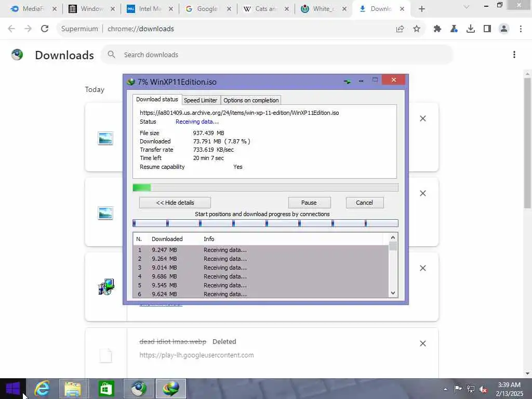Screen dimensions: 532x399
Task: Click the Downloads page vertical scrollbar
Action: pos(527,142)
